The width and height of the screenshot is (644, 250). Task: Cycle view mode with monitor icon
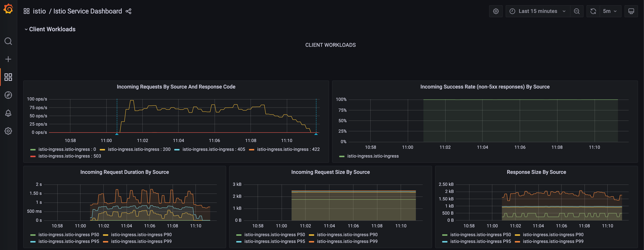tap(631, 11)
